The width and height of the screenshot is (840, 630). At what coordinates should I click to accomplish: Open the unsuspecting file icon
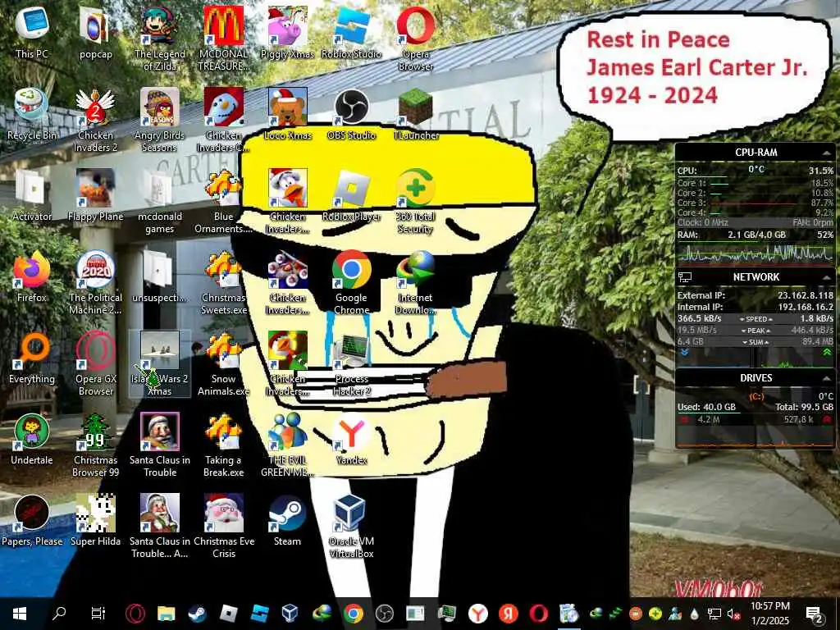tap(160, 276)
